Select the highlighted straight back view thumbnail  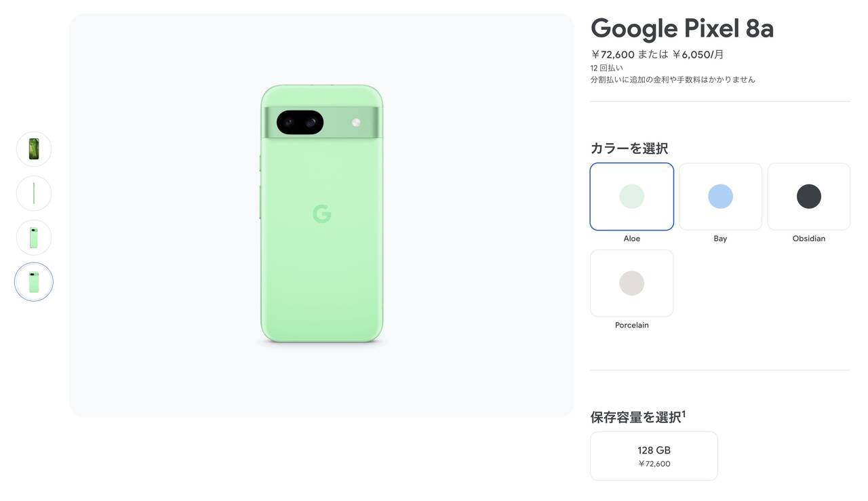(x=34, y=281)
